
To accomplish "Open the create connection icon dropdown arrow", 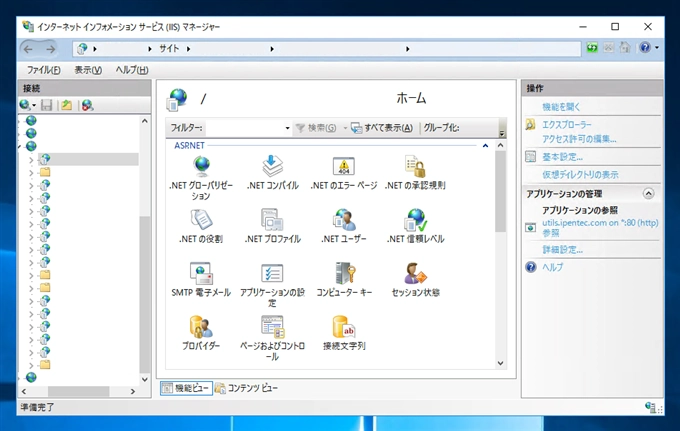I will (x=34, y=105).
